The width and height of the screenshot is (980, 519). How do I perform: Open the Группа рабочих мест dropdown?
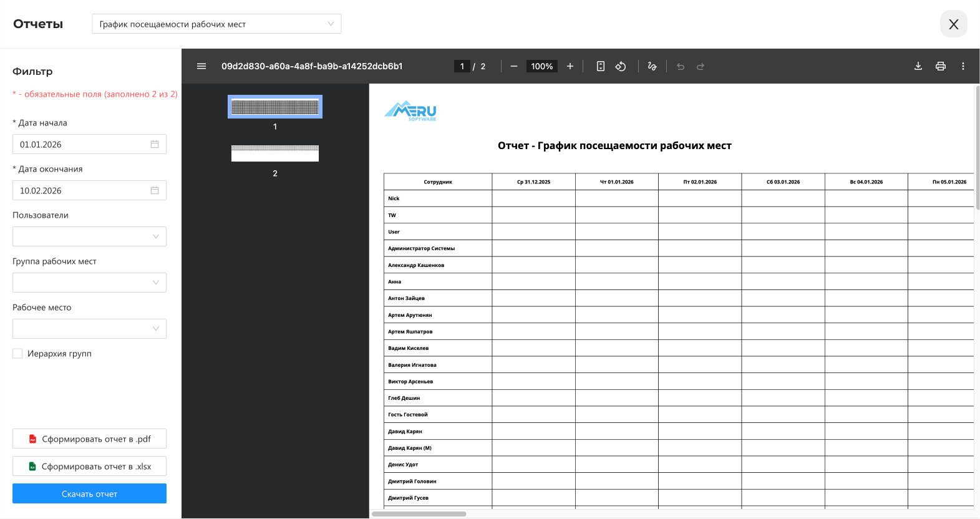[x=89, y=283]
